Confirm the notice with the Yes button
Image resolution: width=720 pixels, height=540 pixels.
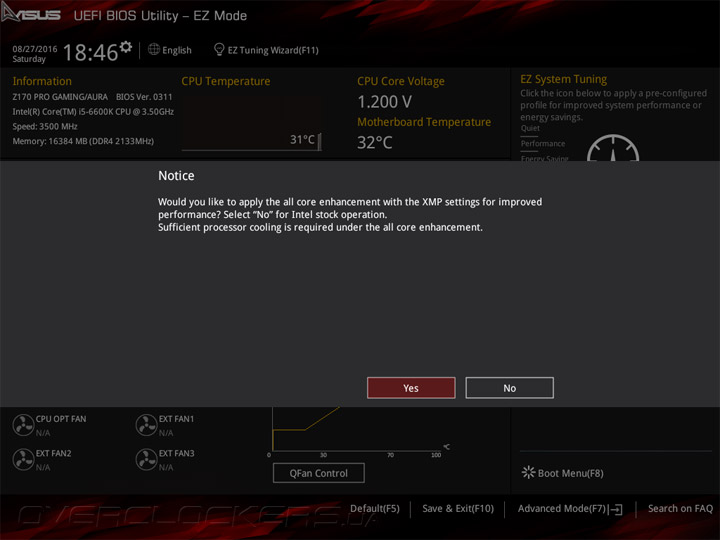(x=411, y=388)
